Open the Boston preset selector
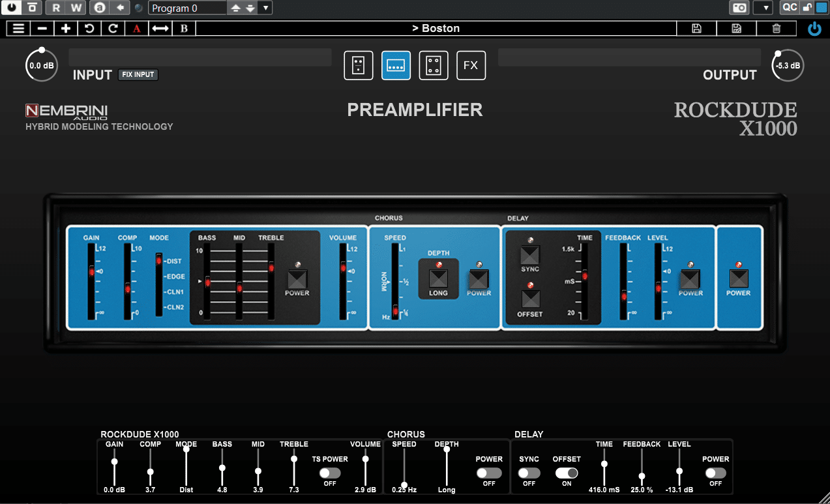Viewport: 830px width, 504px height. [436, 29]
